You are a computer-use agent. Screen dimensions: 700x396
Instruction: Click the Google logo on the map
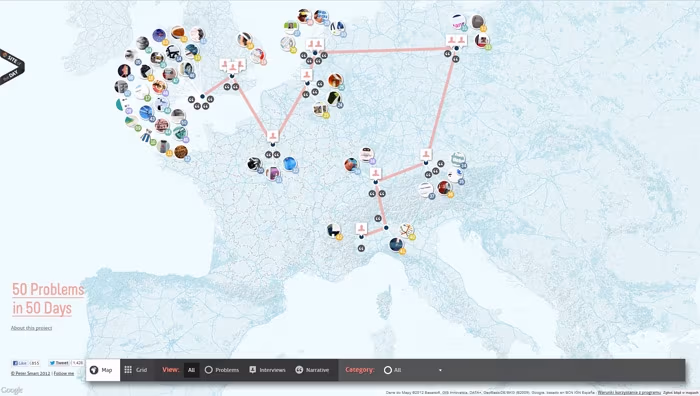12,390
